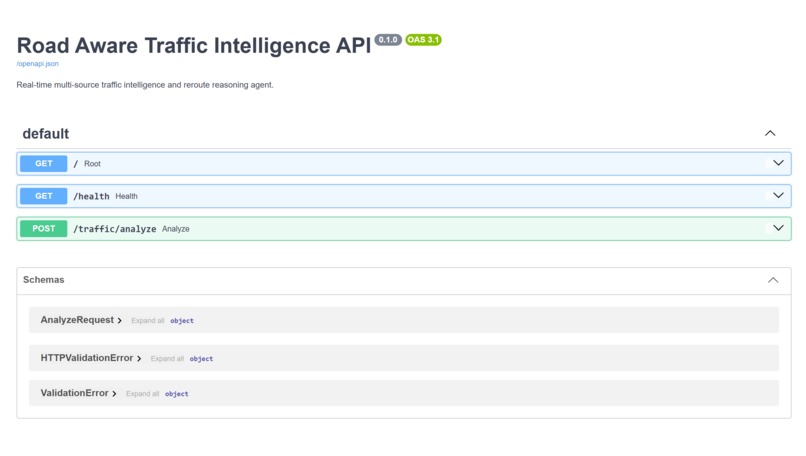Expand the GET / Root endpoint chevron

pos(778,163)
